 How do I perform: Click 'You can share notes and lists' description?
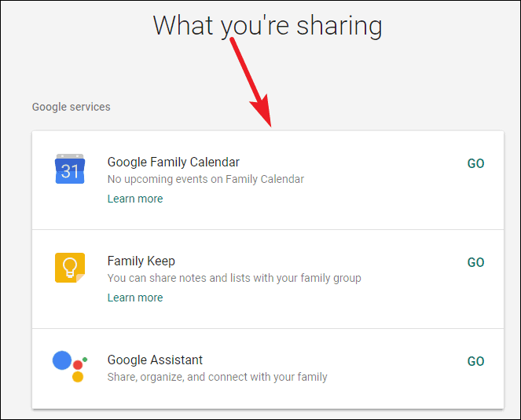234,278
